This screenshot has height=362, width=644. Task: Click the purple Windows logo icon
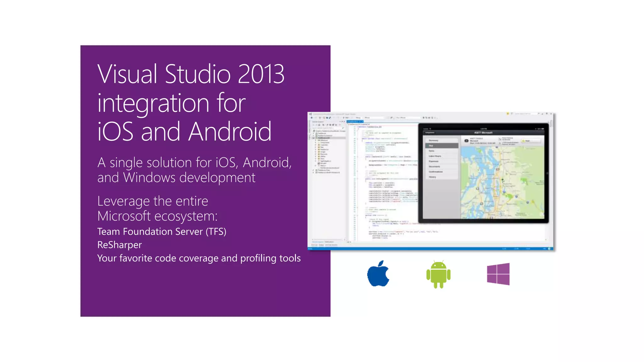click(x=498, y=274)
